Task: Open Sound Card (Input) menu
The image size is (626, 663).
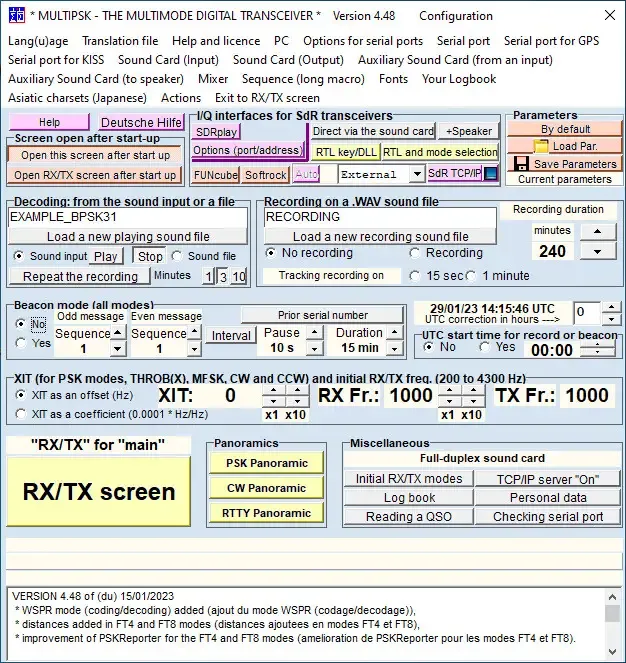Action: [168, 60]
